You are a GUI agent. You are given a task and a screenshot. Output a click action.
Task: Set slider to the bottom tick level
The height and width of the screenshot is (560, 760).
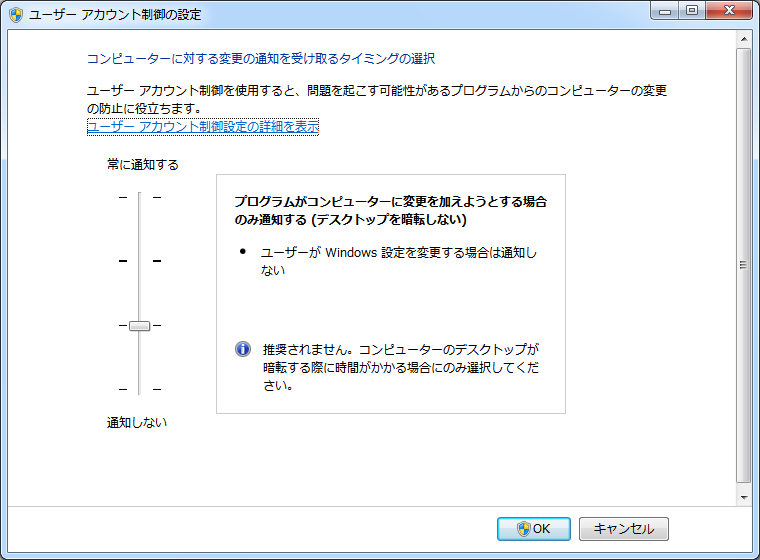(139, 389)
